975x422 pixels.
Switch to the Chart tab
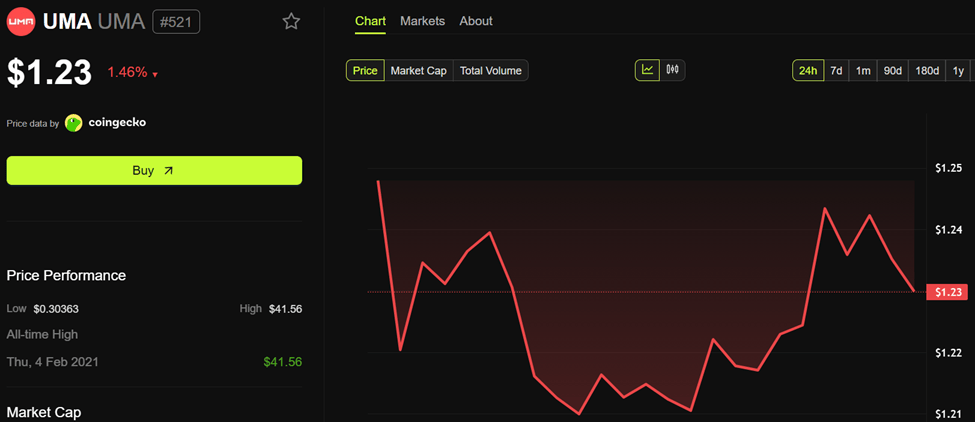(x=371, y=21)
